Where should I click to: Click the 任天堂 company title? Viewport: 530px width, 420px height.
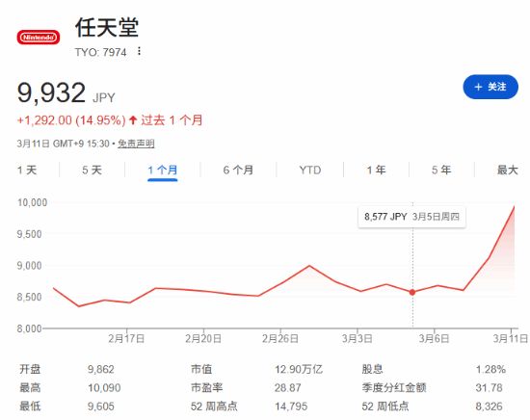click(107, 27)
